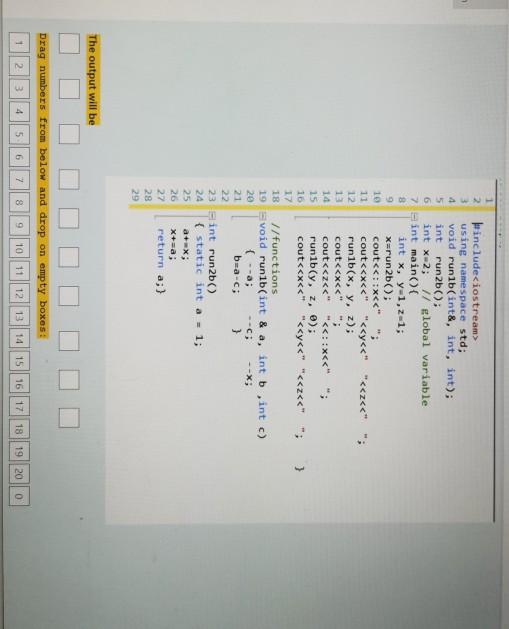Pick the number tile labeled 6
This screenshot has height=629, width=509.
(19, 157)
